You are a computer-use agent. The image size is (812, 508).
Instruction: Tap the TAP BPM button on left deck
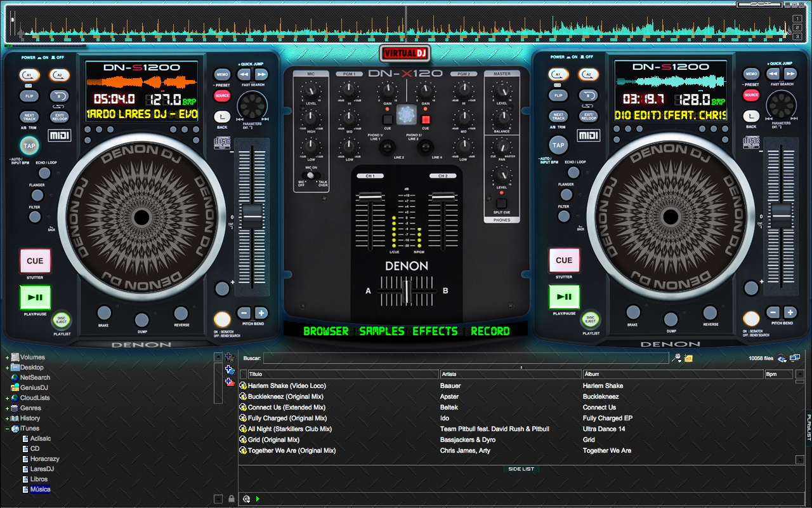29,145
